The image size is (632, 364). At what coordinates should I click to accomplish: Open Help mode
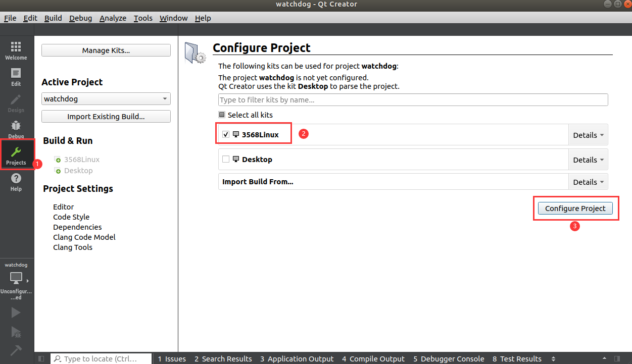pos(16,182)
